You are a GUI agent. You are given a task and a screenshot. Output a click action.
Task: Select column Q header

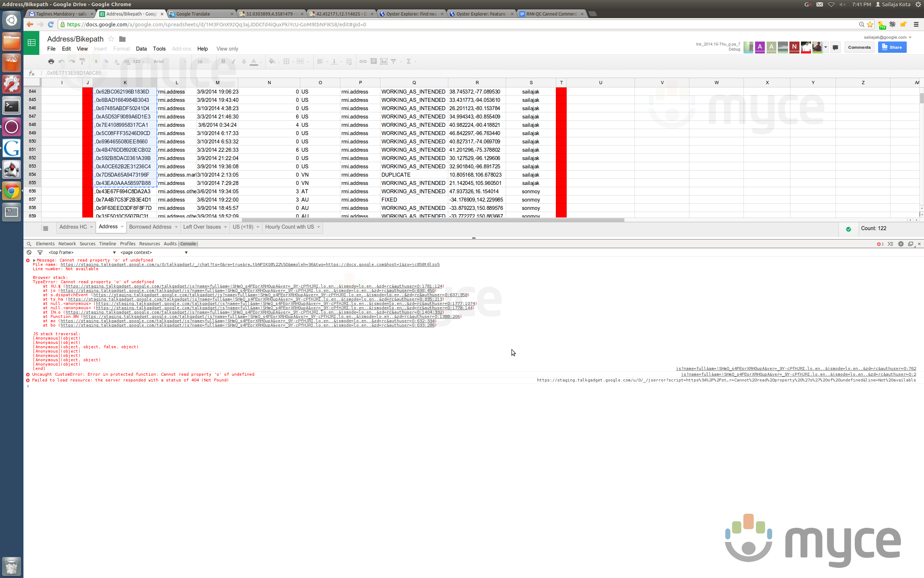click(414, 83)
